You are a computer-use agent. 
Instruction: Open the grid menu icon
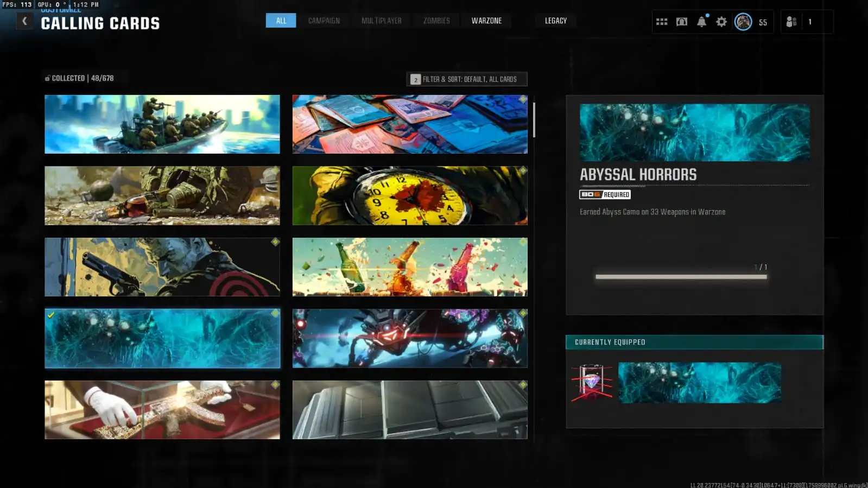point(662,22)
